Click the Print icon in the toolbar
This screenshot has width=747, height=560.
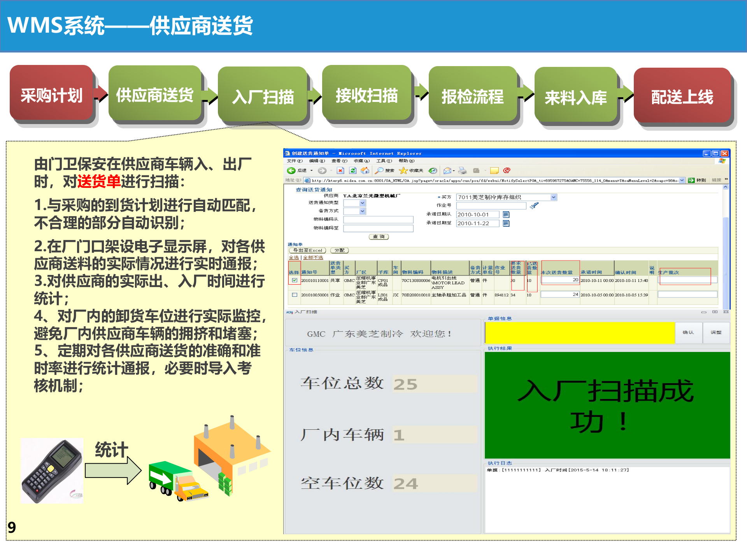tap(462, 171)
